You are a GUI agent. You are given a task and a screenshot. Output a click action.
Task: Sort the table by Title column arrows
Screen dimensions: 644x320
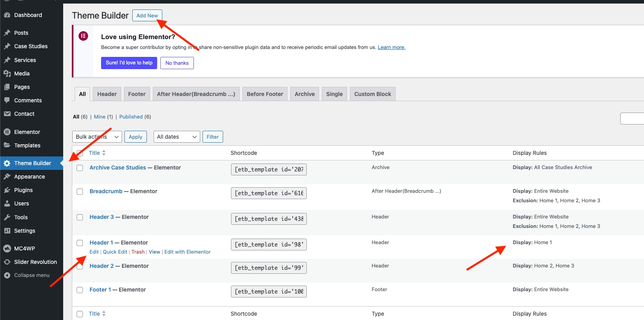coord(103,153)
